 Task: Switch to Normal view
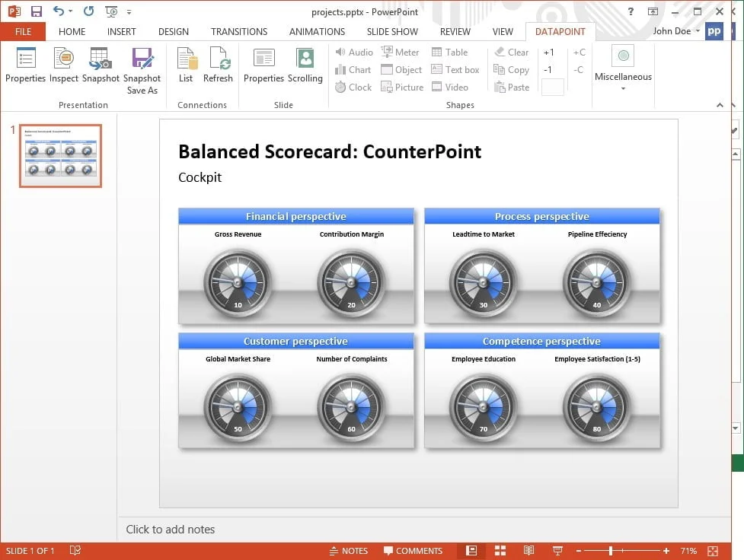pyautogui.click(x=471, y=551)
